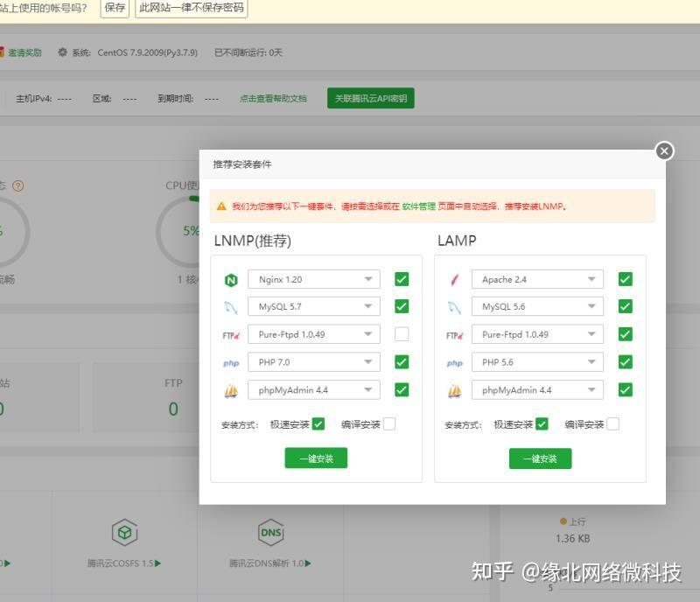Click the 邀请奖励 gift icon

pos(2,52)
